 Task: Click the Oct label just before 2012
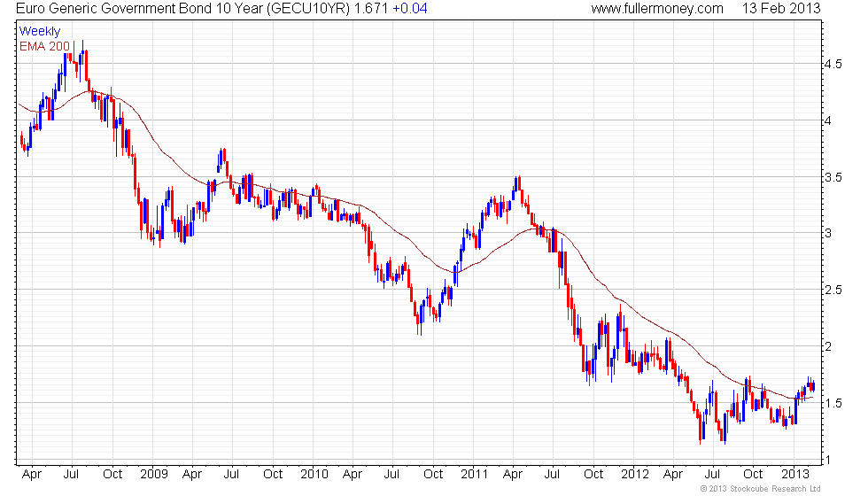tap(593, 475)
